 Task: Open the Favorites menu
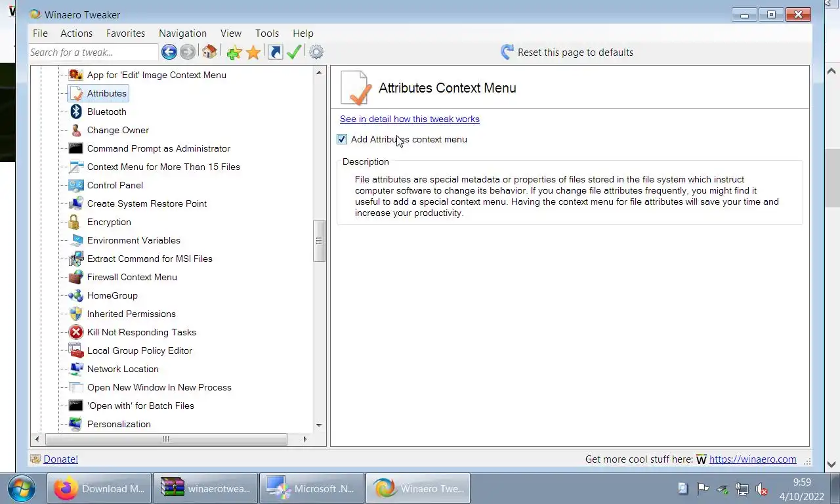(x=125, y=33)
